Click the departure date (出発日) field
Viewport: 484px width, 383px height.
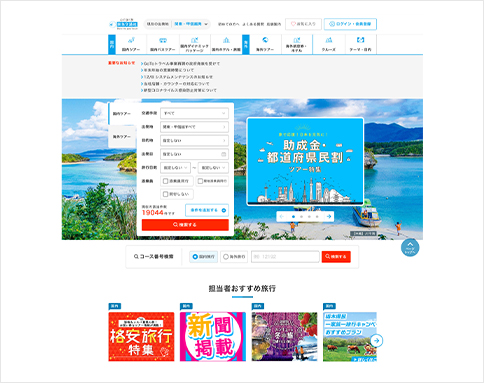194,154
